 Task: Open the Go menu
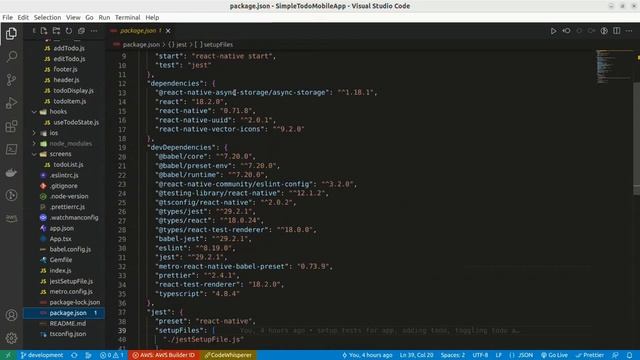coord(89,18)
